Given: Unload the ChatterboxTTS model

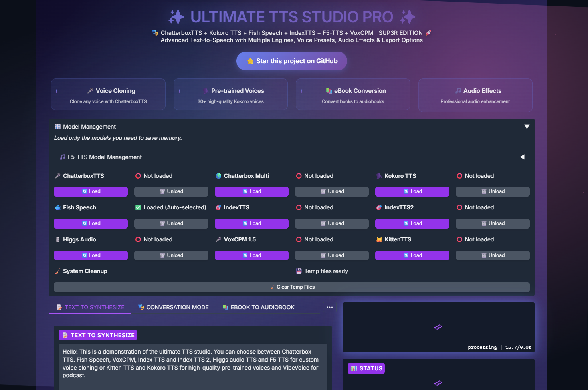Looking at the screenshot, I should (x=171, y=191).
